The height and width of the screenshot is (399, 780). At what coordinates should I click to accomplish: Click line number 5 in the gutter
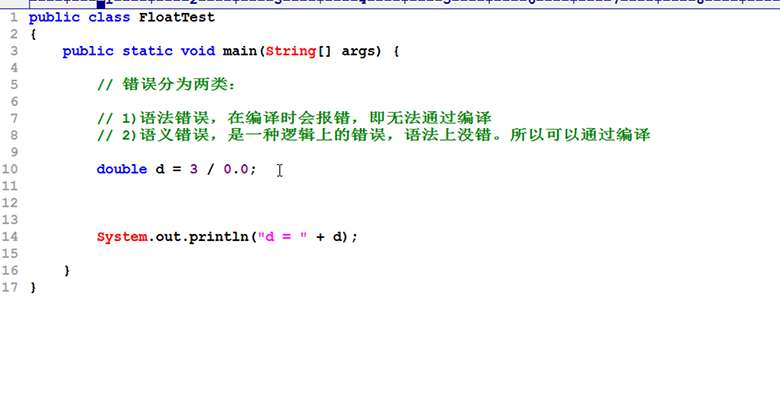point(13,85)
